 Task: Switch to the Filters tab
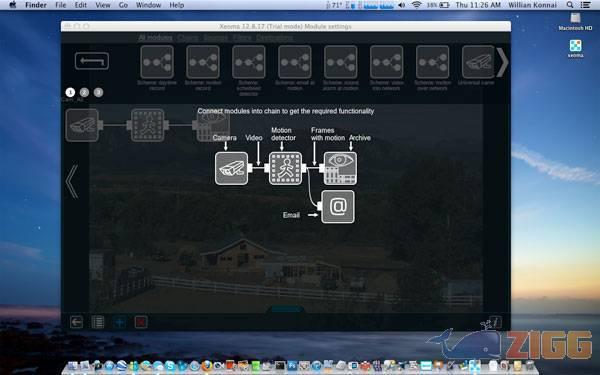pos(242,38)
